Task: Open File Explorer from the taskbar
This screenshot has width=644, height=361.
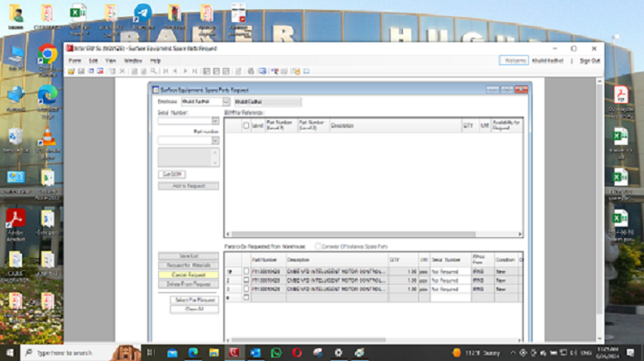Action: point(213,353)
